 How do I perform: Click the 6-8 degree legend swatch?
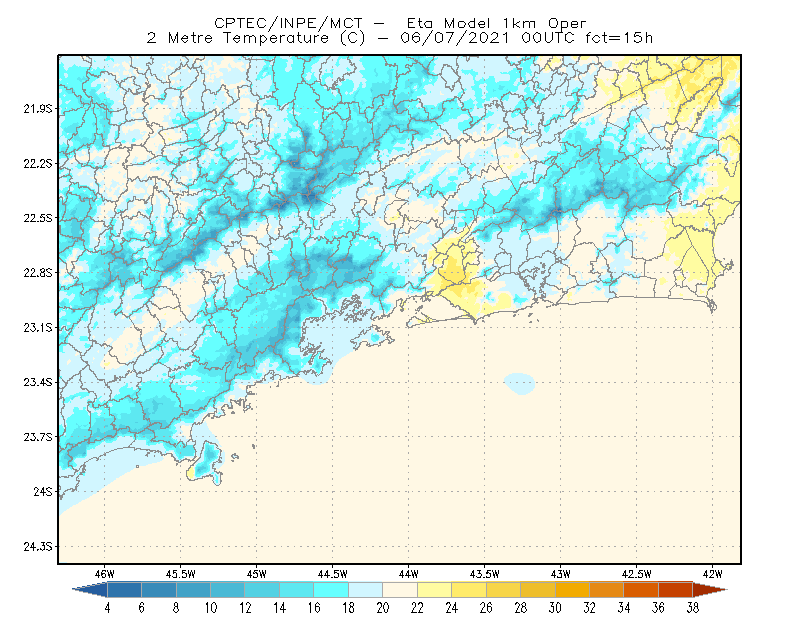pyautogui.click(x=159, y=590)
